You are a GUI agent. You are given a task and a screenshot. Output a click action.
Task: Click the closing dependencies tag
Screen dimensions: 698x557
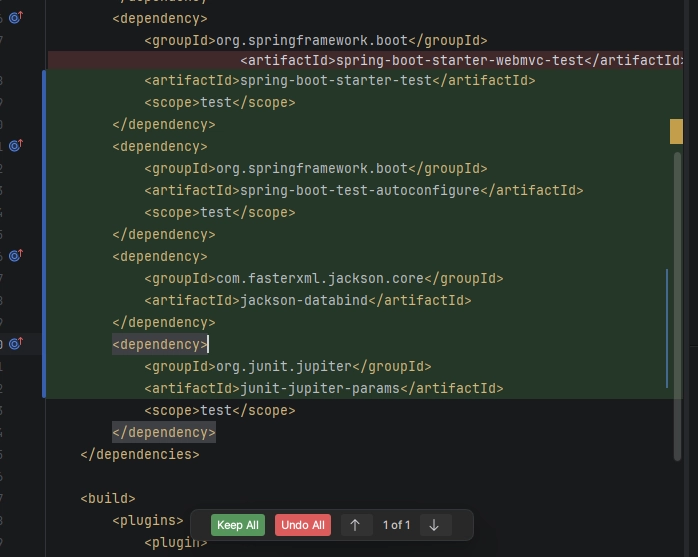click(139, 454)
